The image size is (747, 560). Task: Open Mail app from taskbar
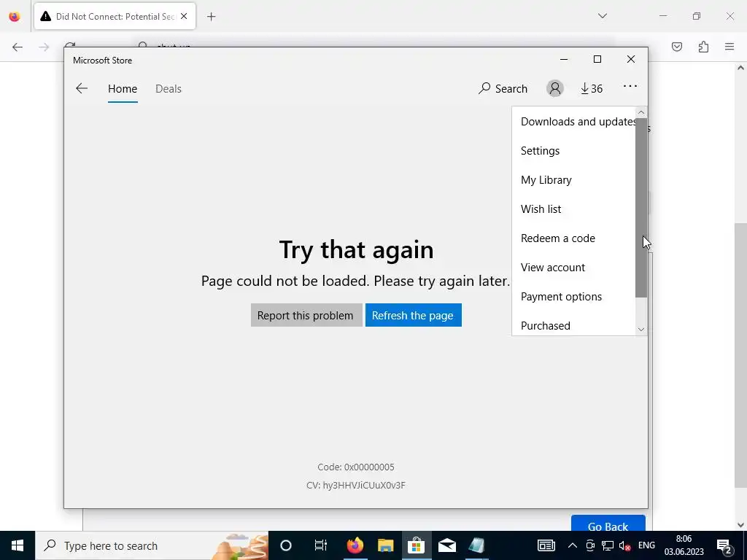[x=447, y=545]
